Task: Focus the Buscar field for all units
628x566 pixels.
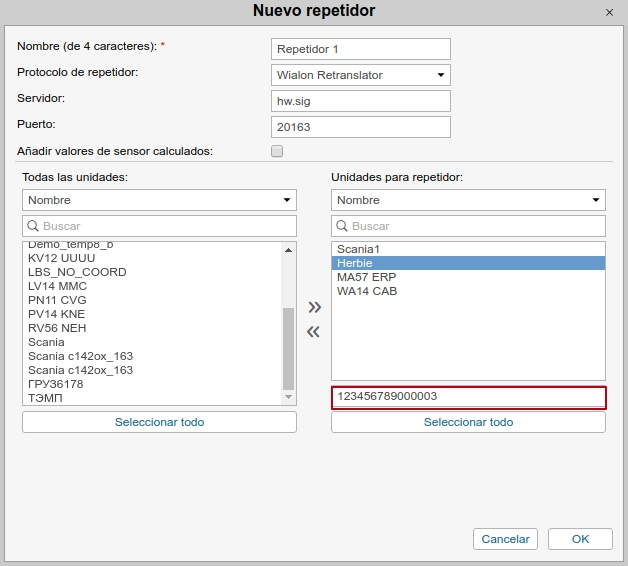Action: 166,226
